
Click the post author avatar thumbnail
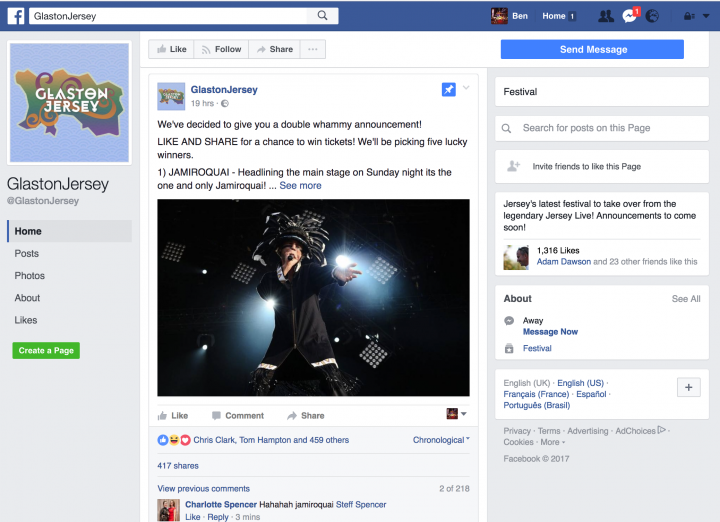[171, 96]
